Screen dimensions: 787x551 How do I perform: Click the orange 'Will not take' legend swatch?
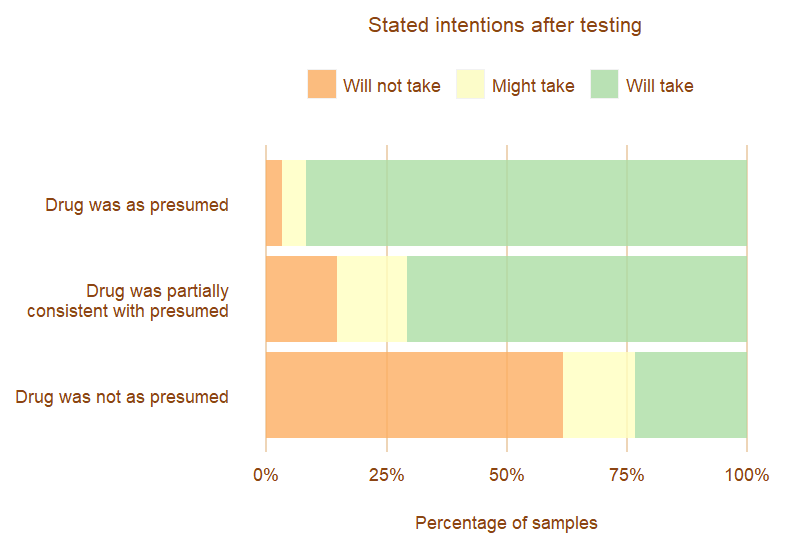(321, 85)
